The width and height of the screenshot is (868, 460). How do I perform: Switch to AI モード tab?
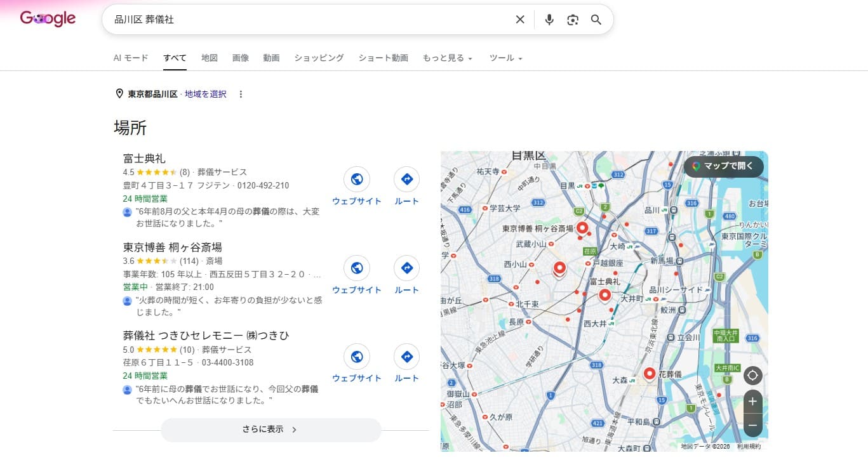pyautogui.click(x=131, y=58)
